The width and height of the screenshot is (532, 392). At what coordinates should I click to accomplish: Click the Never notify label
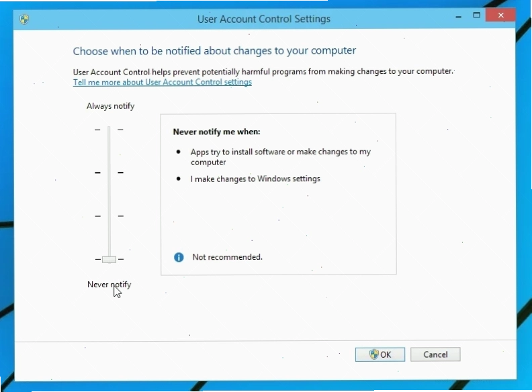tap(109, 285)
